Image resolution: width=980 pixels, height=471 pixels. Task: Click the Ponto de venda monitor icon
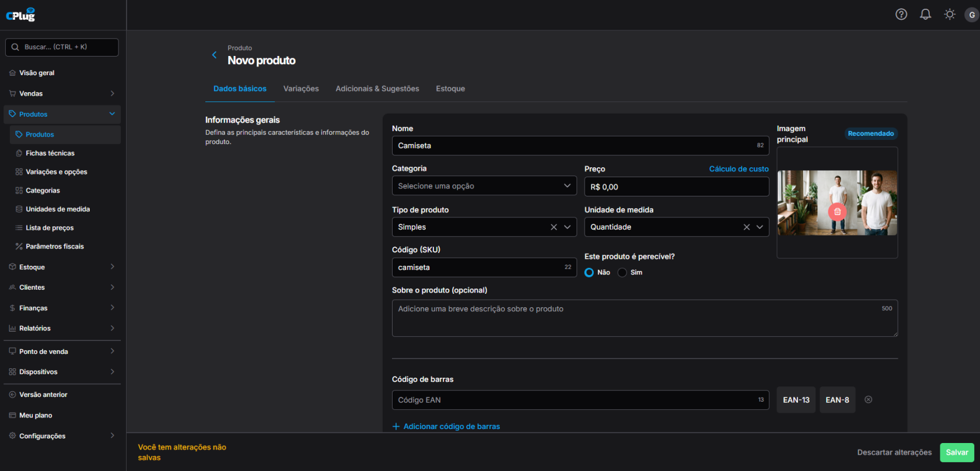pyautogui.click(x=13, y=352)
